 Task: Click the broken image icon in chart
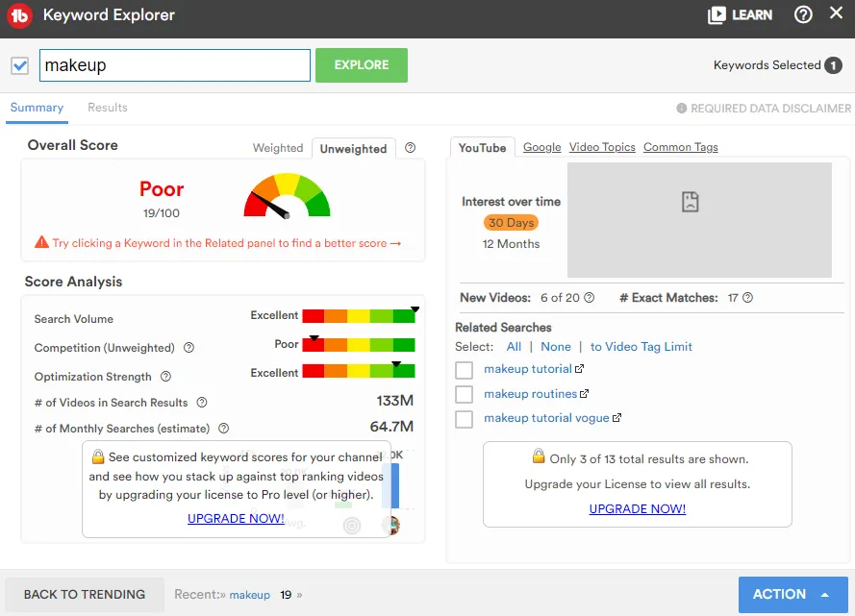pyautogui.click(x=691, y=202)
